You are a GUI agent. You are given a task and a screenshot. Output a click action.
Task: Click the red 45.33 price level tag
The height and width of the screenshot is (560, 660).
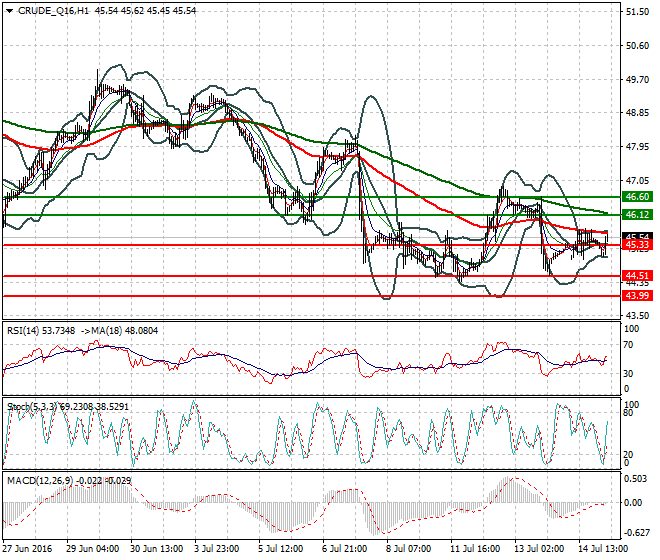(x=636, y=245)
